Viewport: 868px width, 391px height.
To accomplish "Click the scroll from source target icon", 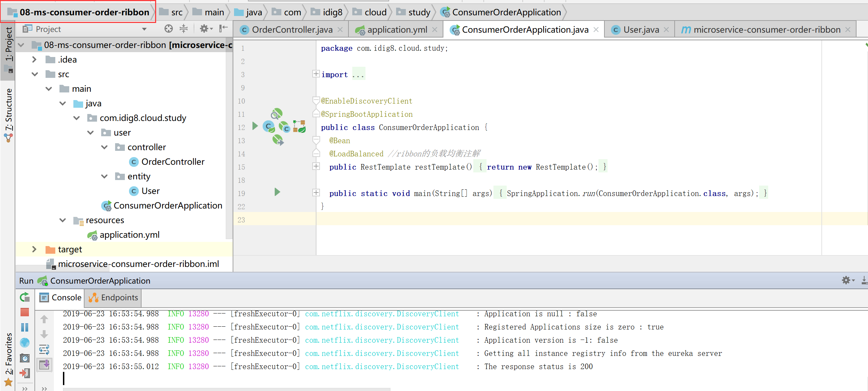I will (x=169, y=29).
